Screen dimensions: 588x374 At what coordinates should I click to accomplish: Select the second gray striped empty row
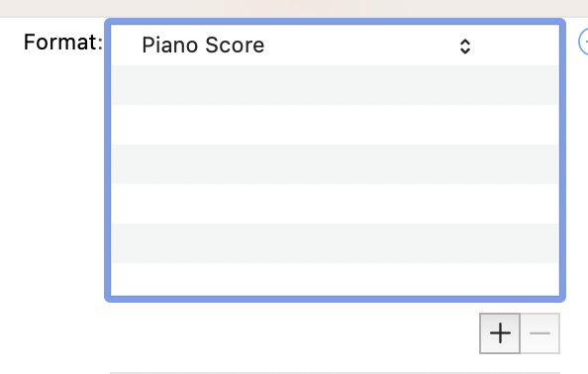pyautogui.click(x=335, y=164)
